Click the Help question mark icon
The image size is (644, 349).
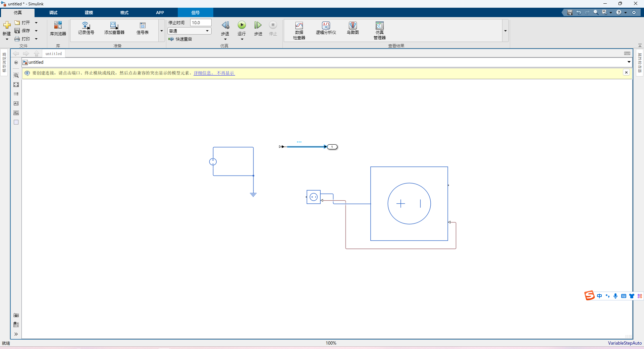click(x=619, y=12)
